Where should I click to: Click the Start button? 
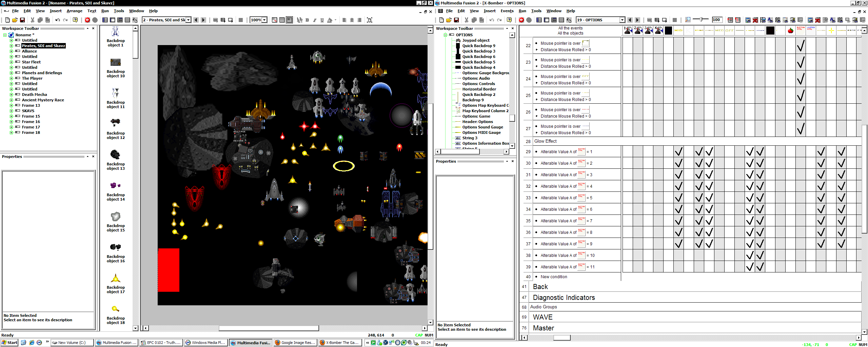pyautogui.click(x=9, y=343)
